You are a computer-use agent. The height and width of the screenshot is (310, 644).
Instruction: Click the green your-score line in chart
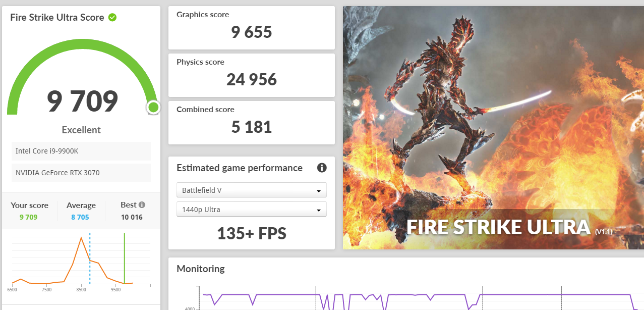(124, 259)
